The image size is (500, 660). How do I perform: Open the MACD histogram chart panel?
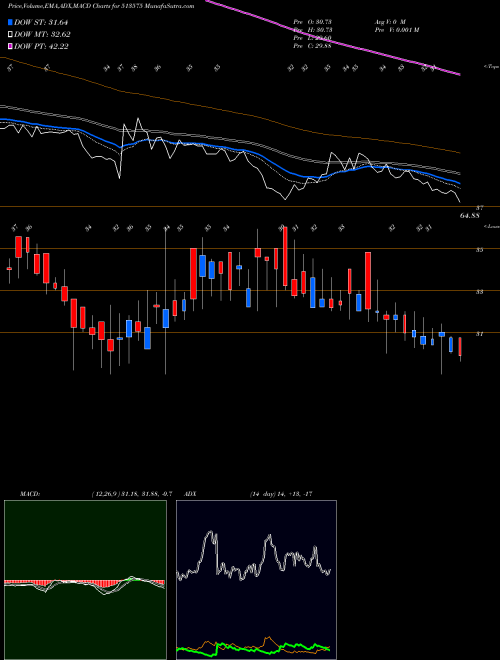point(85,580)
